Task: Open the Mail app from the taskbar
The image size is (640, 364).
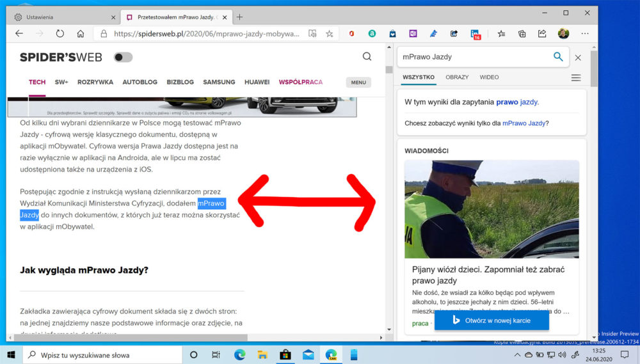Action: [308, 354]
